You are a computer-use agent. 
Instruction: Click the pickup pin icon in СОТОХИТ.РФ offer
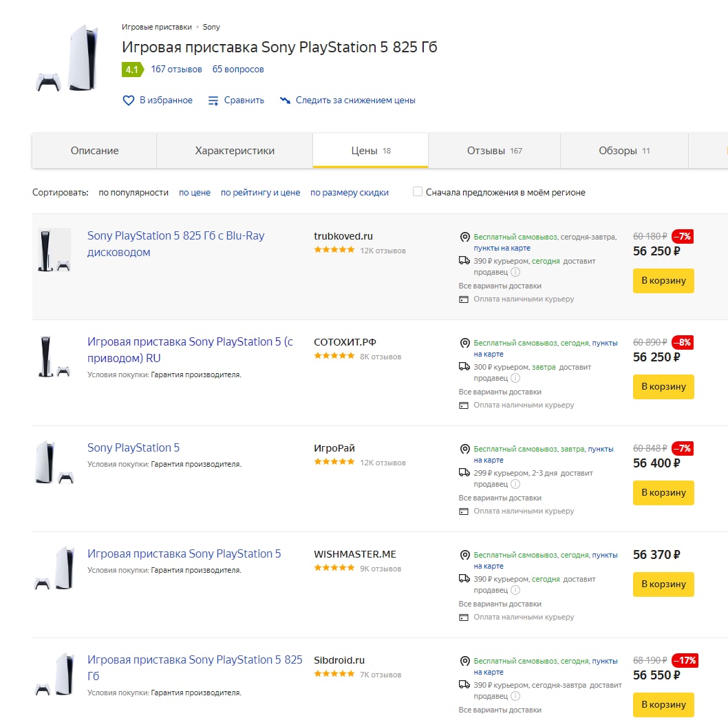(x=464, y=344)
